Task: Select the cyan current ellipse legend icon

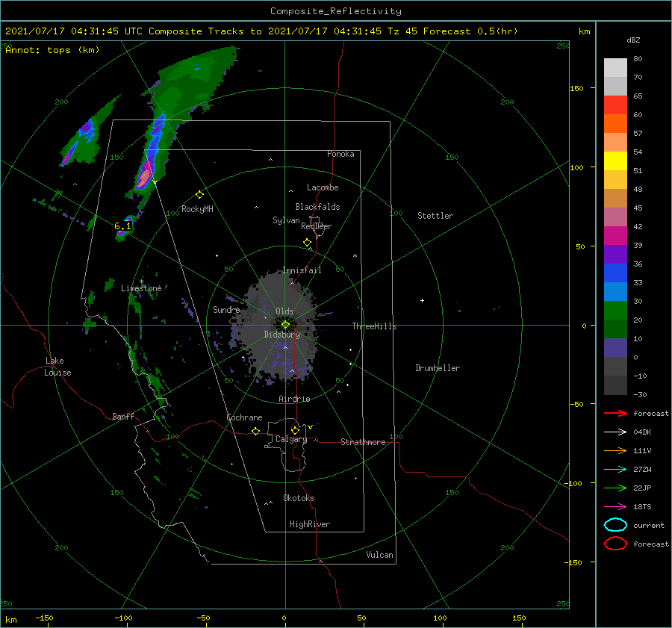Action: (615, 525)
